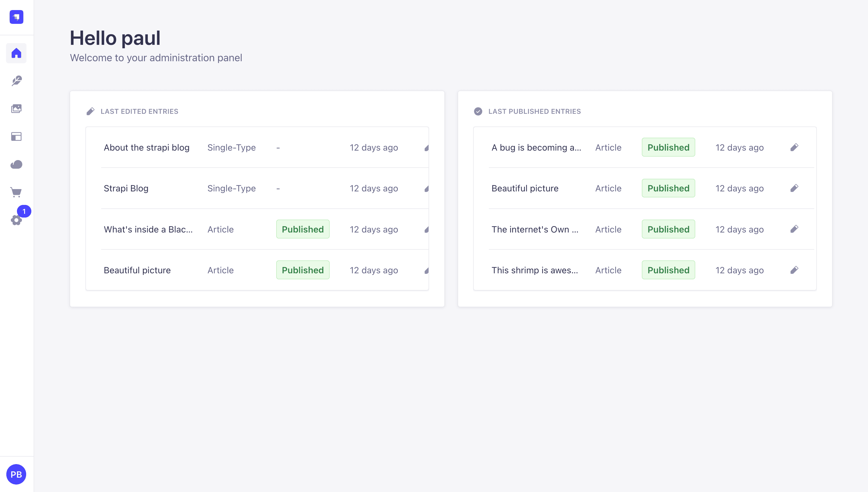
Task: Edit 'Beautiful picture' in last published entries
Action: coord(794,188)
